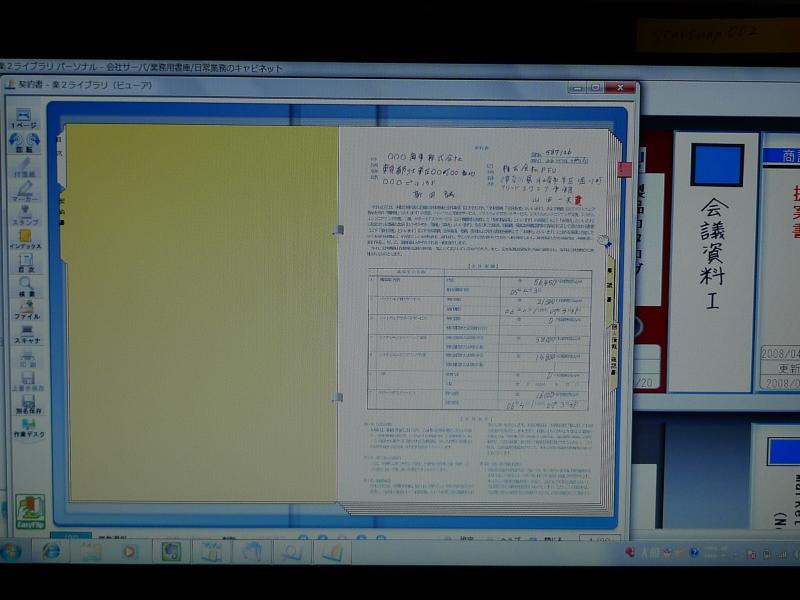Click the 1ページ single-page view icon
This screenshot has height=600, width=800.
(24, 117)
